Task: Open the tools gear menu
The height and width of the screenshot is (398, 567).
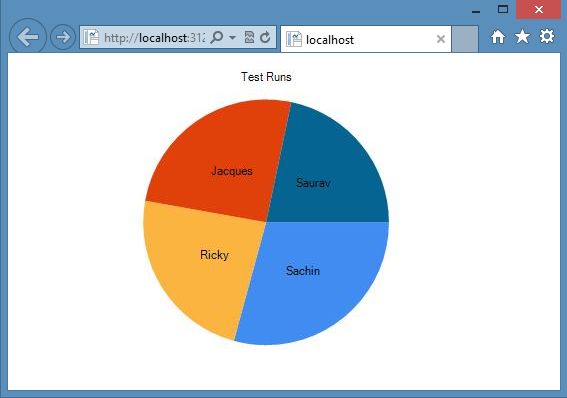Action: coord(547,36)
